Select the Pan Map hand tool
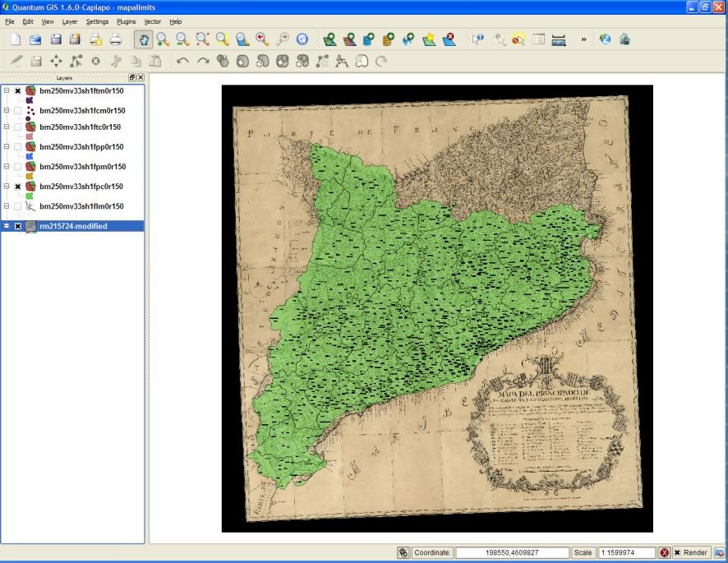The width and height of the screenshot is (728, 563). [x=144, y=39]
